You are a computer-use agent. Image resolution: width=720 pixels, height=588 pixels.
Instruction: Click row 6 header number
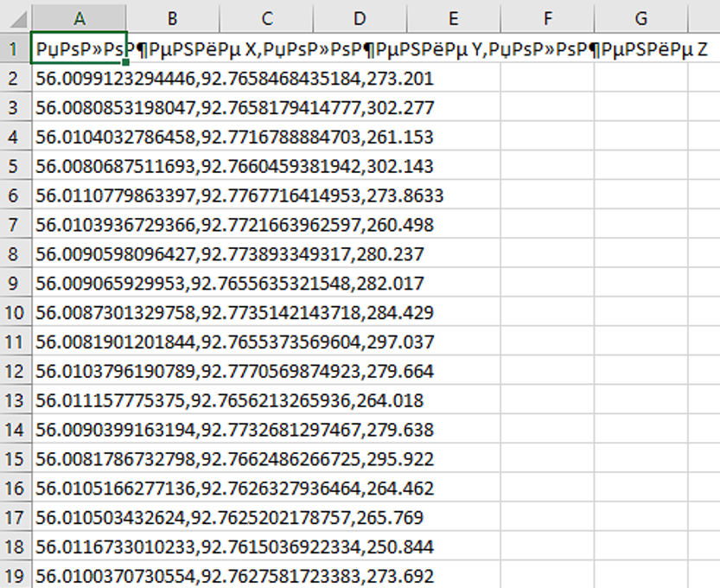[x=15, y=196]
